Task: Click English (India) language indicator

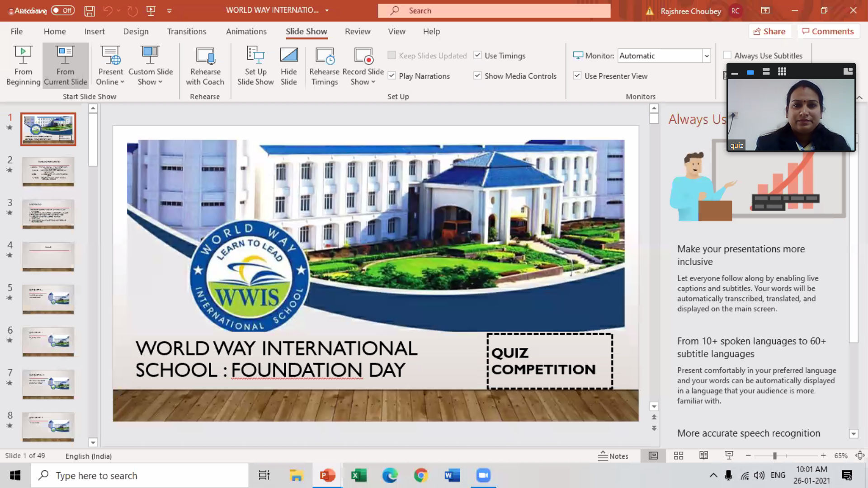Action: 89,456
